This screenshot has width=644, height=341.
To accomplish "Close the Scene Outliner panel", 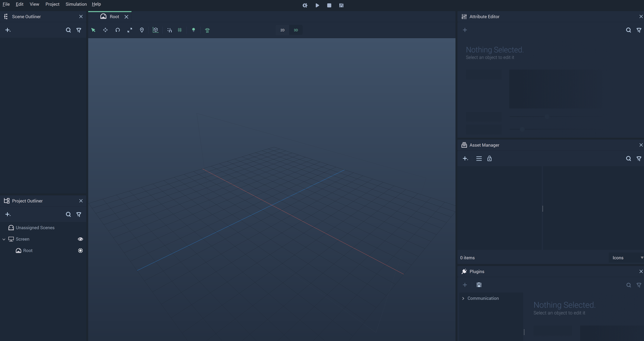I will [x=81, y=16].
